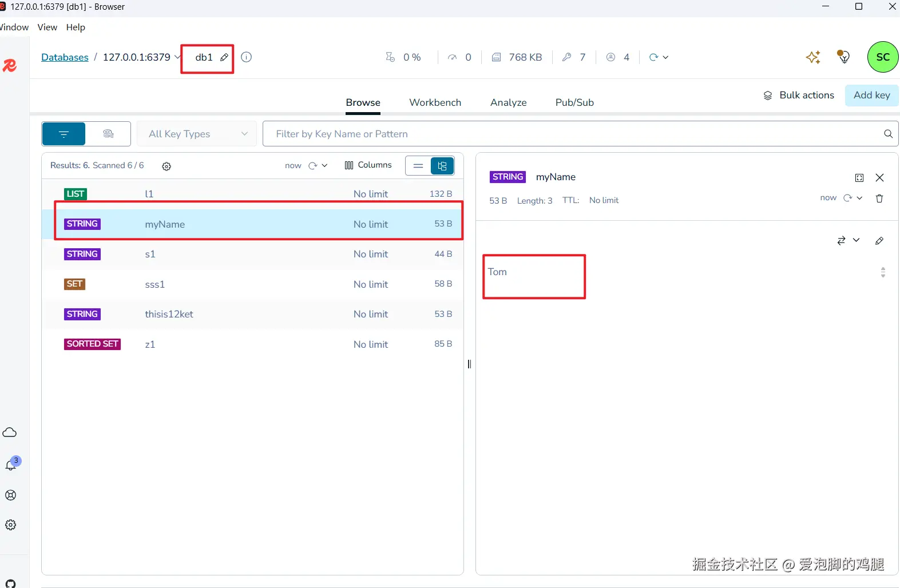Select the l1 LIST key row
The width and height of the screenshot is (900, 588).
(252, 194)
